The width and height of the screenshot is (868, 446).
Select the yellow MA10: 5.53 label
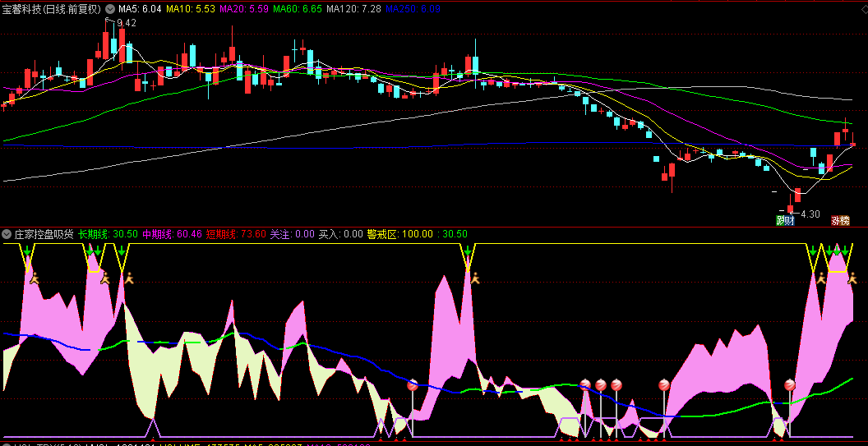(191, 9)
